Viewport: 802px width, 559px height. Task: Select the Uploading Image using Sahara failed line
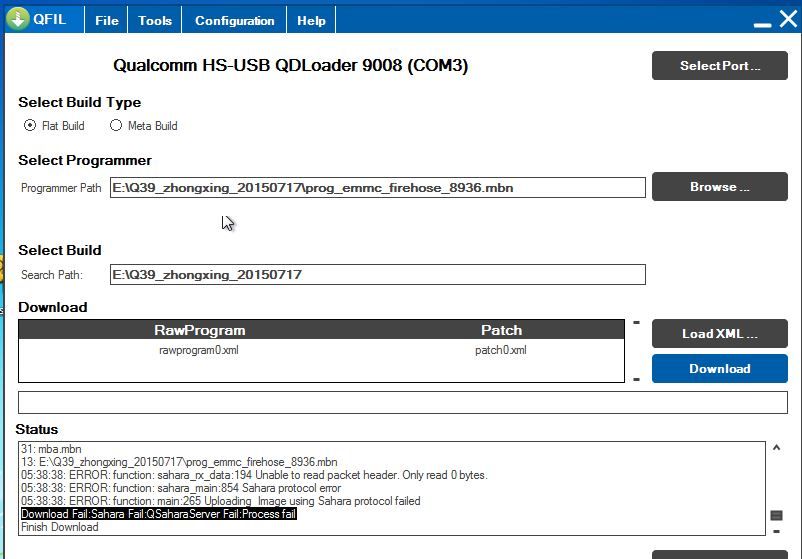click(x=220, y=501)
